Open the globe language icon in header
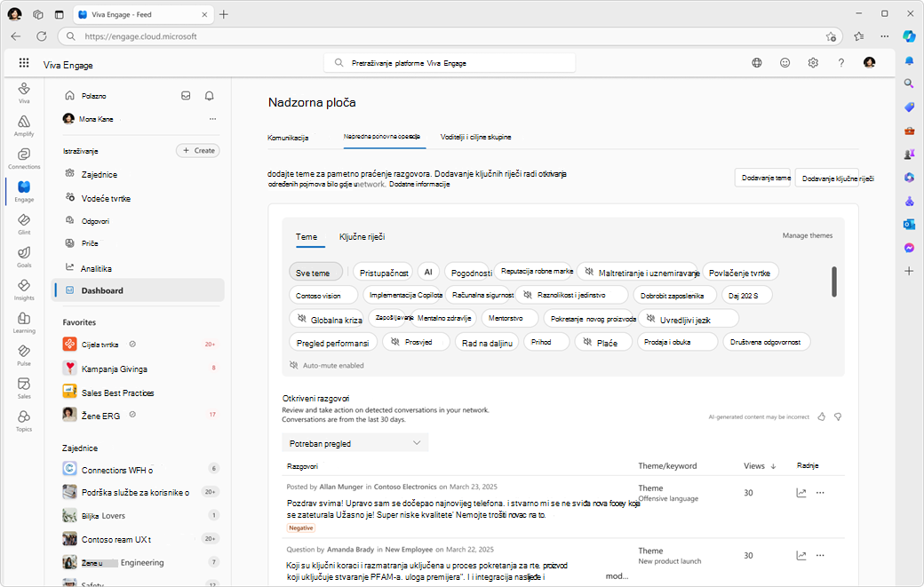The image size is (924, 587). tap(757, 63)
